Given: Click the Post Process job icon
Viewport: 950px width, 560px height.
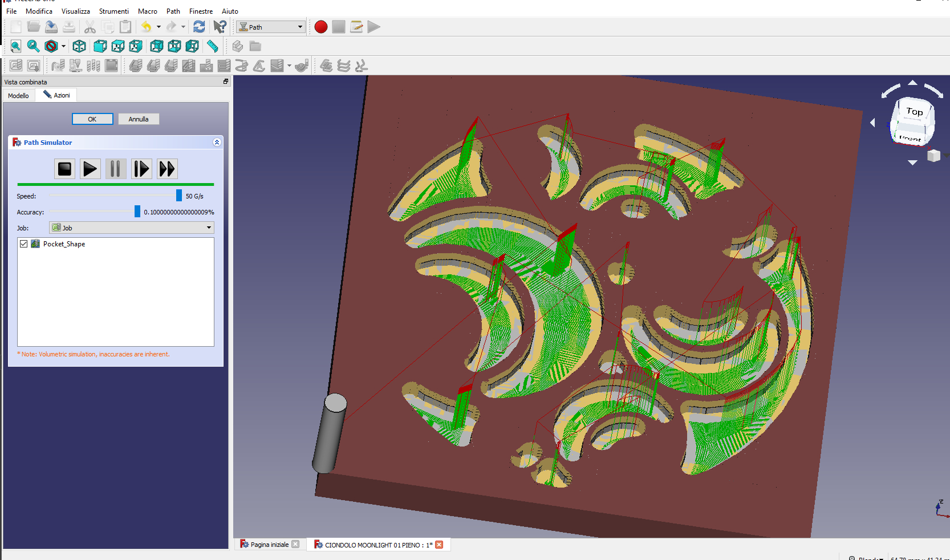Looking at the screenshot, I should pyautogui.click(x=34, y=66).
